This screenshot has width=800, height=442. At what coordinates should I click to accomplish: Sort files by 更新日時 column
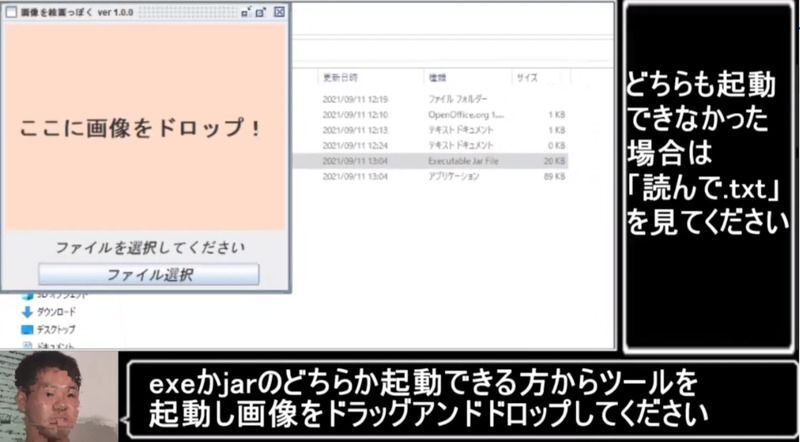coord(340,77)
